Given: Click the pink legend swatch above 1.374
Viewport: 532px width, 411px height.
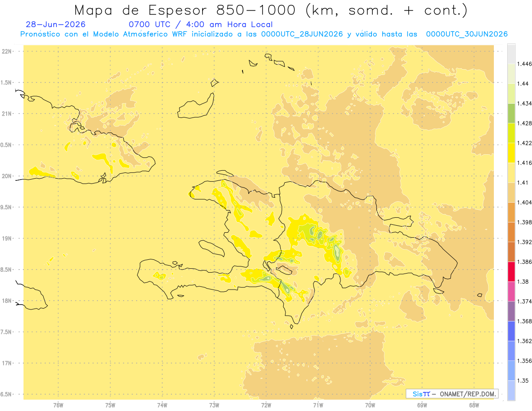Looking at the screenshot, I should click(511, 291).
